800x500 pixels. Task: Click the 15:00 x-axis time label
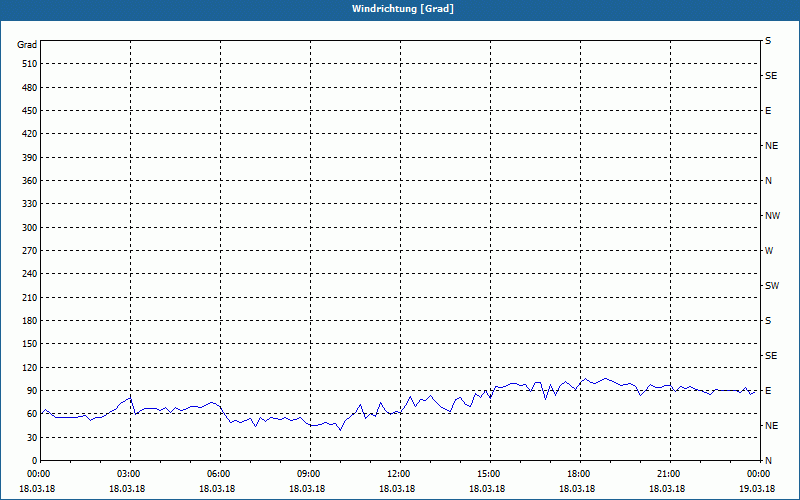(x=490, y=474)
